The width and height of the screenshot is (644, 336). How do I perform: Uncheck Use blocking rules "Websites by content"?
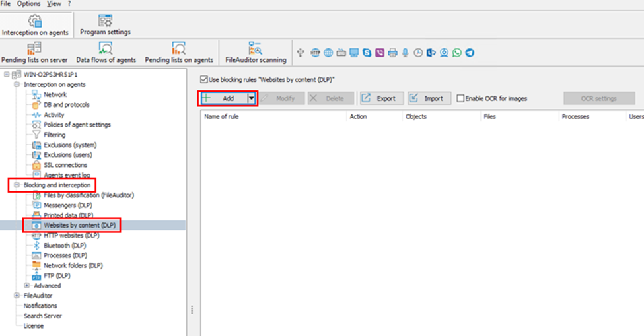[204, 79]
